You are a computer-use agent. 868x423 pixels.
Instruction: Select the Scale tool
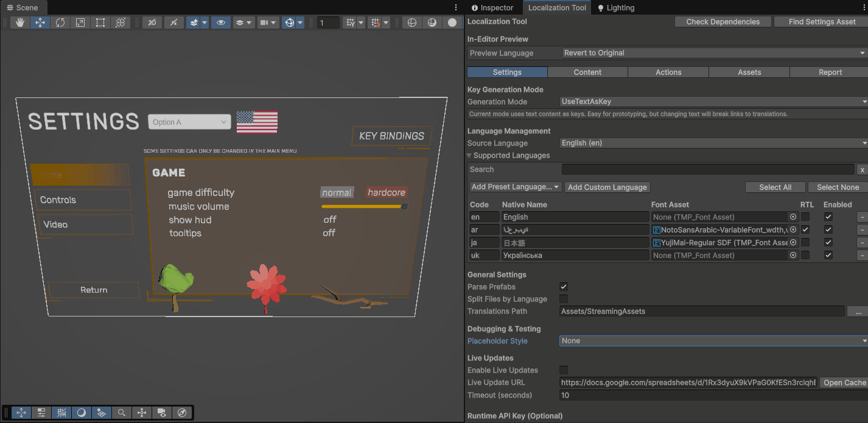tap(80, 22)
